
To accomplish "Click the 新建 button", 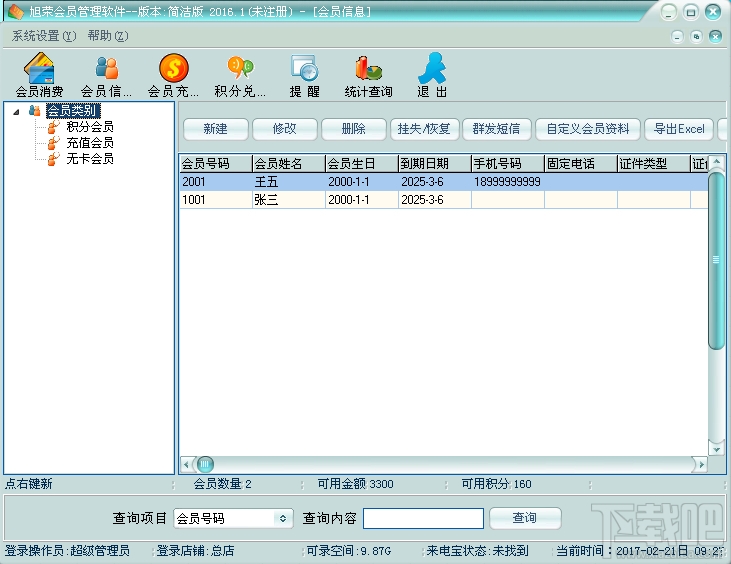I will click(216, 129).
